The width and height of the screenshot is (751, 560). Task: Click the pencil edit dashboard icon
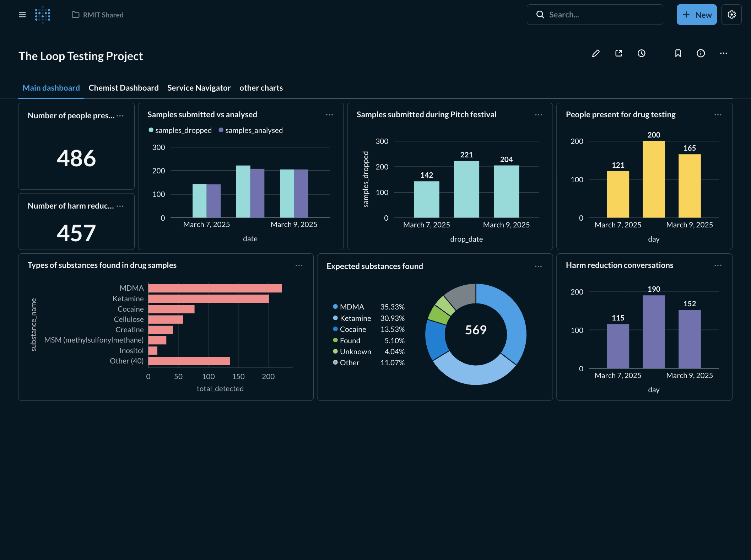[596, 53]
